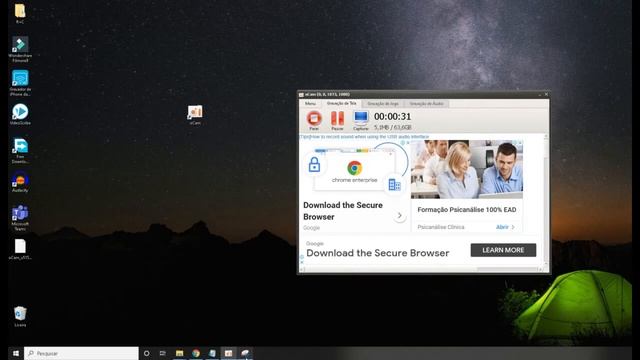The image size is (640, 360).
Task: Open the iPhone screen recorder desktop shortcut
Action: 20,83
